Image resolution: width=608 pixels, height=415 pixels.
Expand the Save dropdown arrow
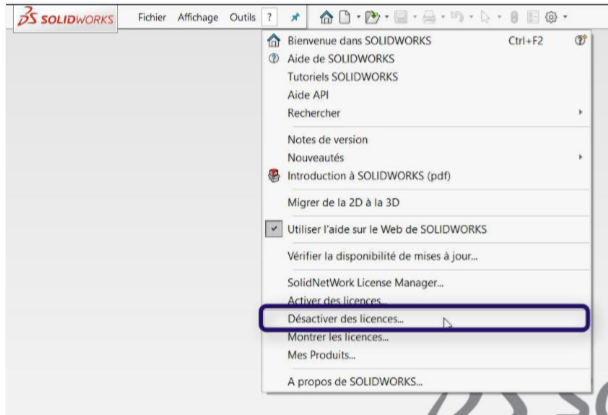(415, 17)
